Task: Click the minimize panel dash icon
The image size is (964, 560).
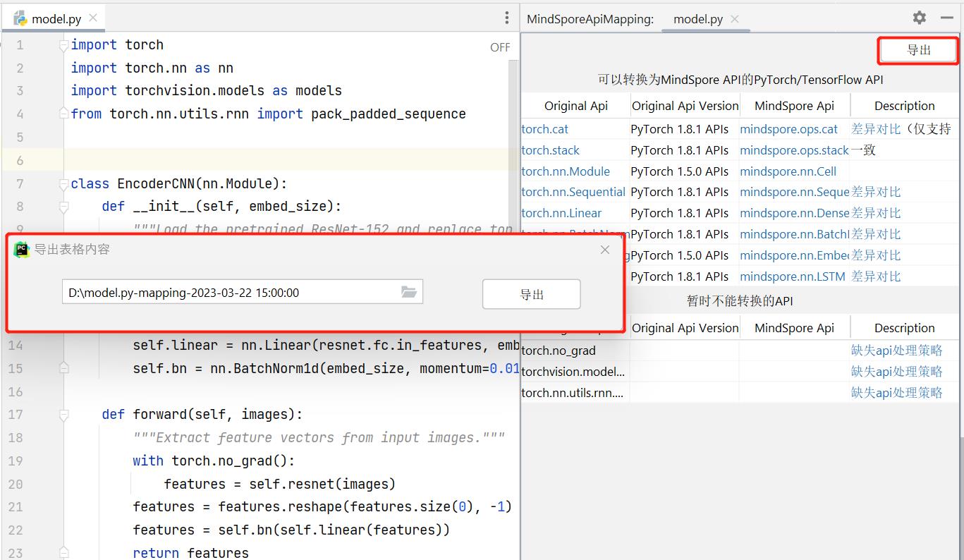Action: point(947,18)
